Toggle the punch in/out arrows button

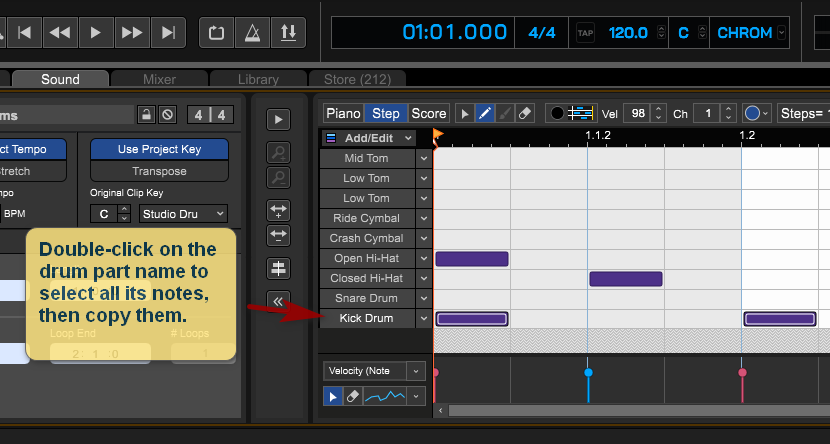click(288, 33)
